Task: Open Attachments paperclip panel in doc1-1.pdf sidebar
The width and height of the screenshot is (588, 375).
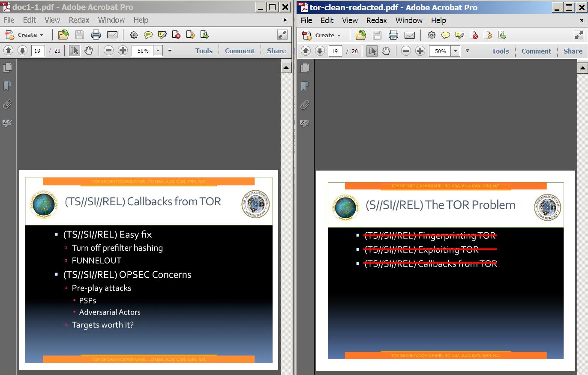Action: [x=7, y=104]
